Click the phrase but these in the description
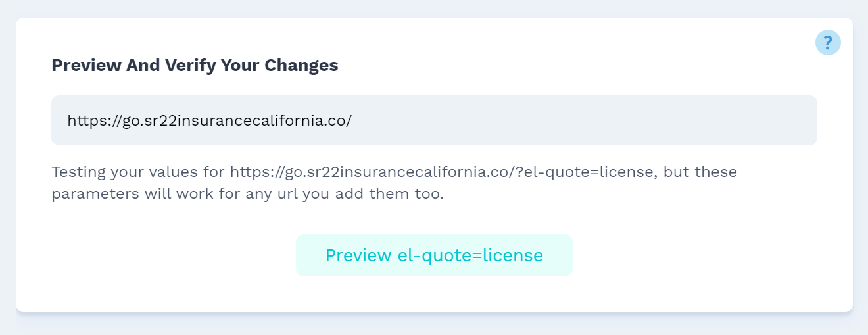 coord(700,172)
